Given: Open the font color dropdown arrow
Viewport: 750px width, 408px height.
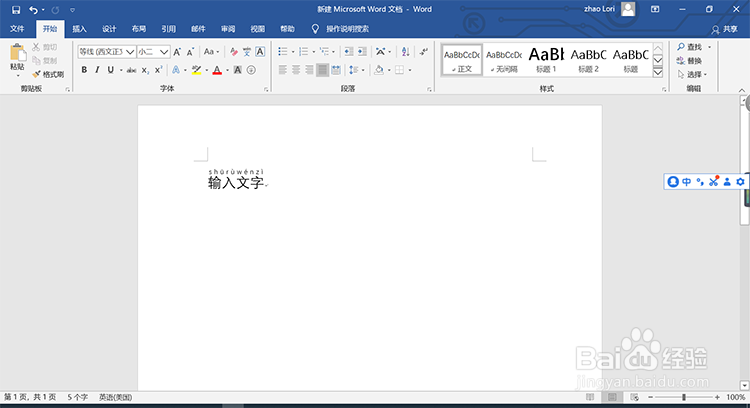Looking at the screenshot, I should pyautogui.click(x=227, y=70).
